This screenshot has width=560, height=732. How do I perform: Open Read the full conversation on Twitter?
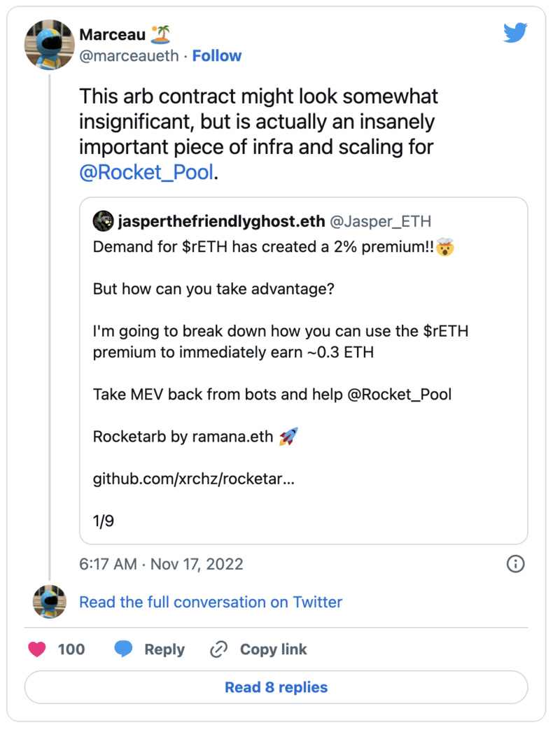[x=211, y=602]
